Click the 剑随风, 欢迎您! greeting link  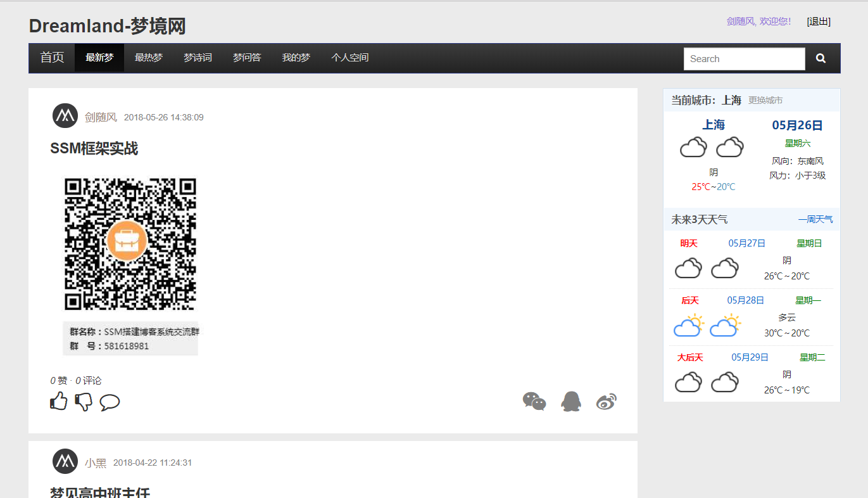click(x=758, y=22)
